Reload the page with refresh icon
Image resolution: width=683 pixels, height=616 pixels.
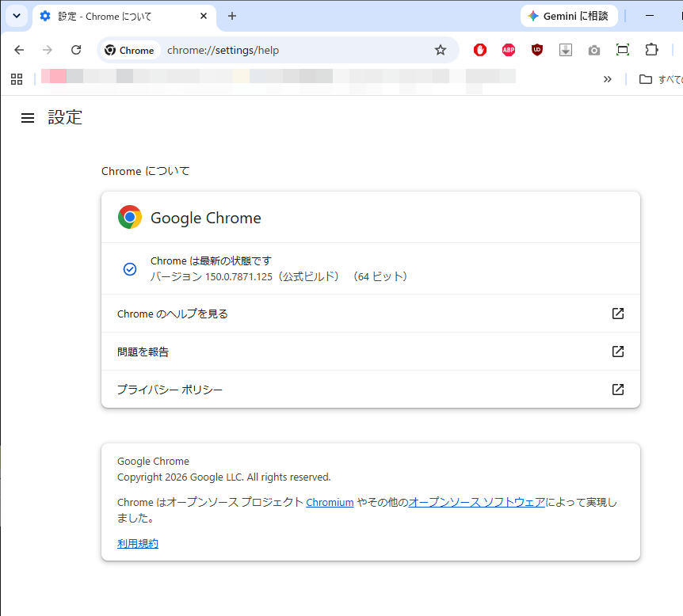76,50
